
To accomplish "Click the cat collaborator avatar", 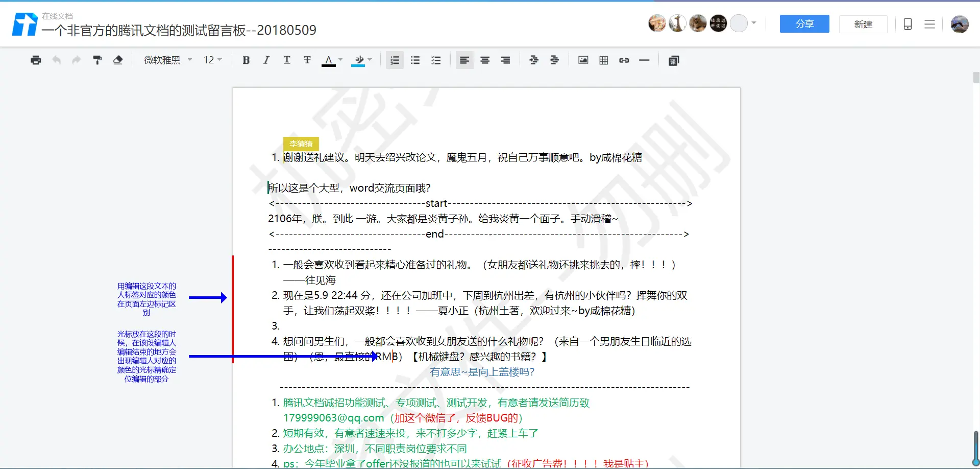I will 698,23.
